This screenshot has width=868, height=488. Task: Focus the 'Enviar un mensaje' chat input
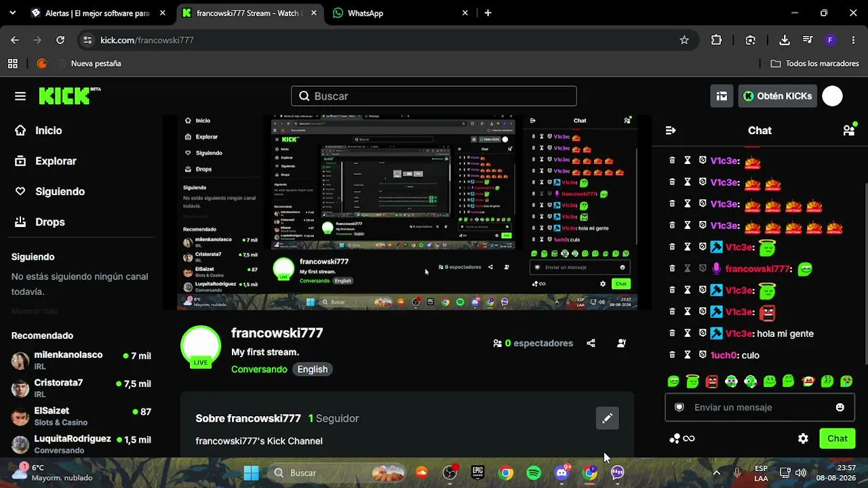[x=759, y=407]
